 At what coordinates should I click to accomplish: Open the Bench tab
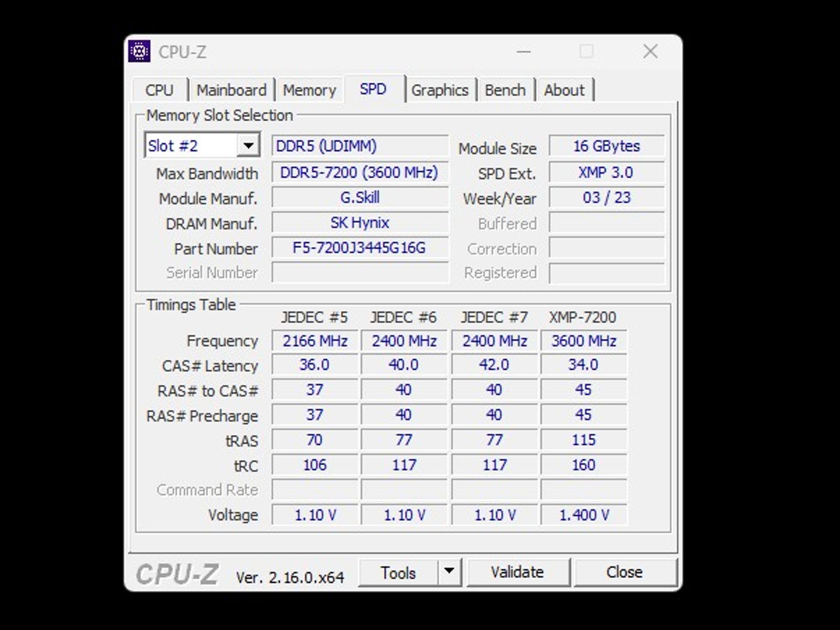click(505, 90)
